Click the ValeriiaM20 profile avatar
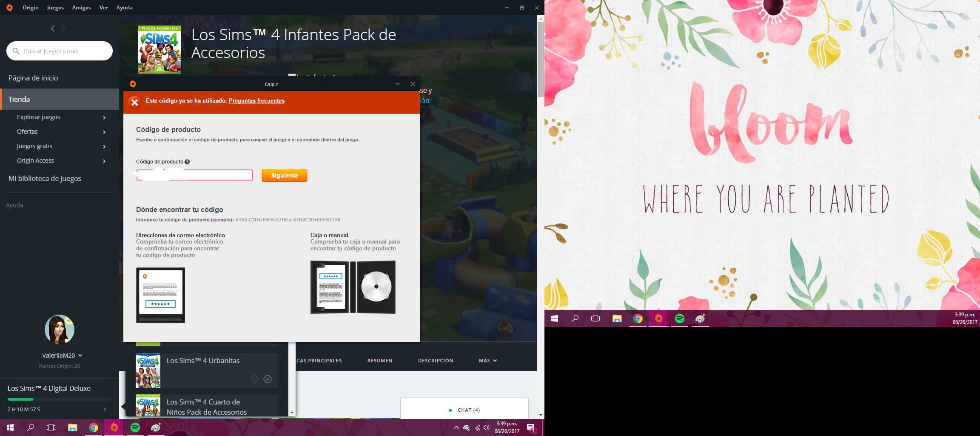980x436 pixels. [x=60, y=330]
